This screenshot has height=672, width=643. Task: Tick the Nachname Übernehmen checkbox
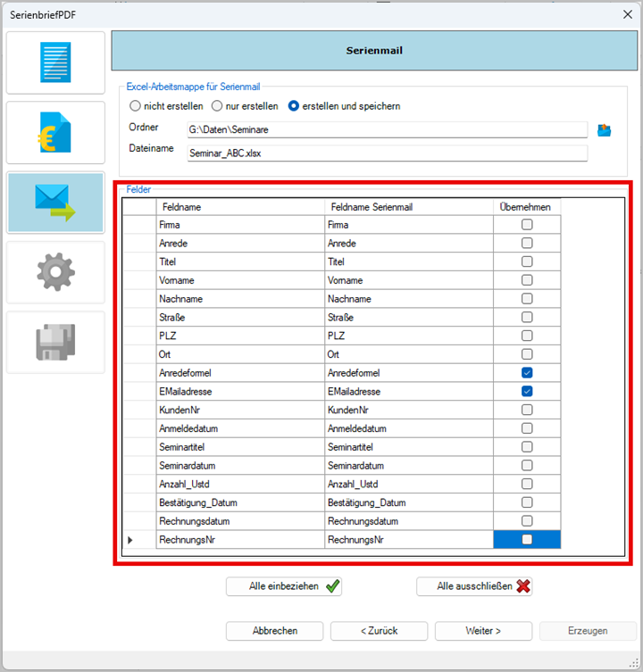coord(527,299)
